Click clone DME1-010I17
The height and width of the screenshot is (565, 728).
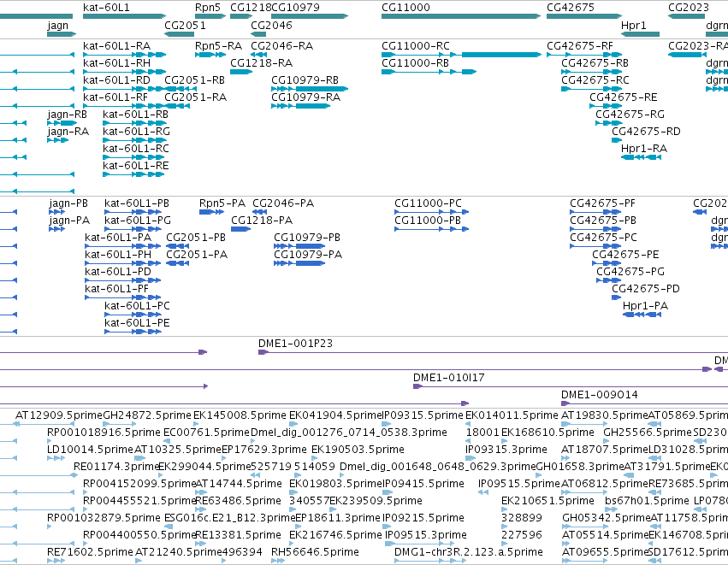point(449,378)
